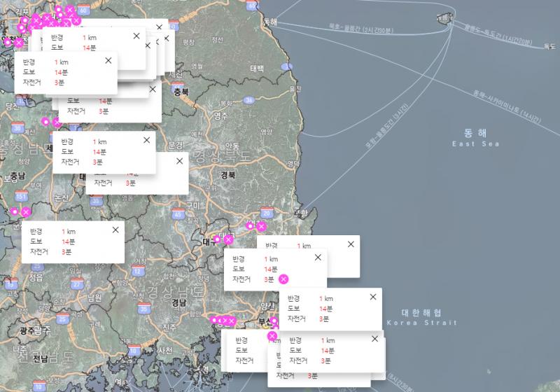This screenshot has width=560, height=392.
Task: Click the pink circle marker at 인천
Action: [8, 43]
